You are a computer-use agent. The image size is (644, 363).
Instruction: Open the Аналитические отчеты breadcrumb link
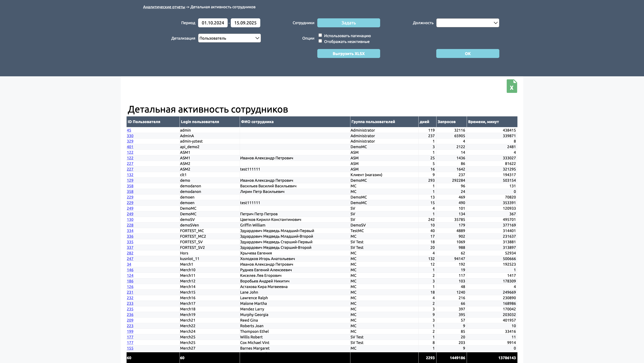tap(164, 7)
